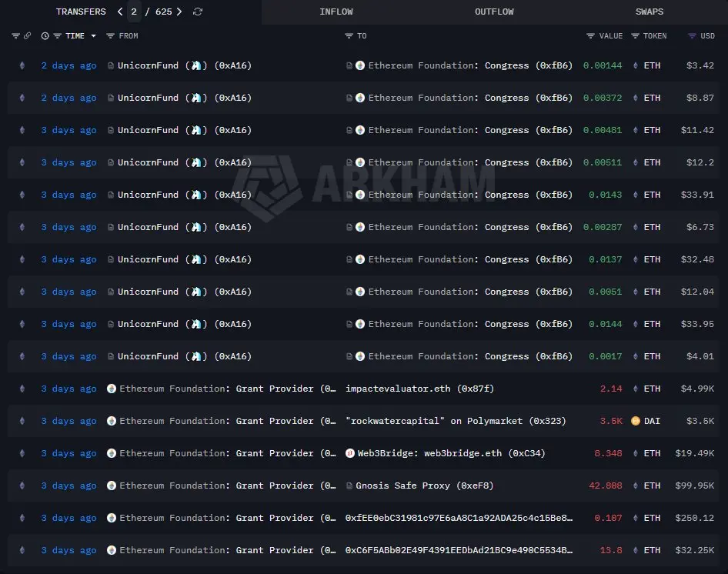Viewport: 728px width, 574px height.
Task: Click Ethereum Foundation logo in $3.5K row
Action: click(x=112, y=421)
